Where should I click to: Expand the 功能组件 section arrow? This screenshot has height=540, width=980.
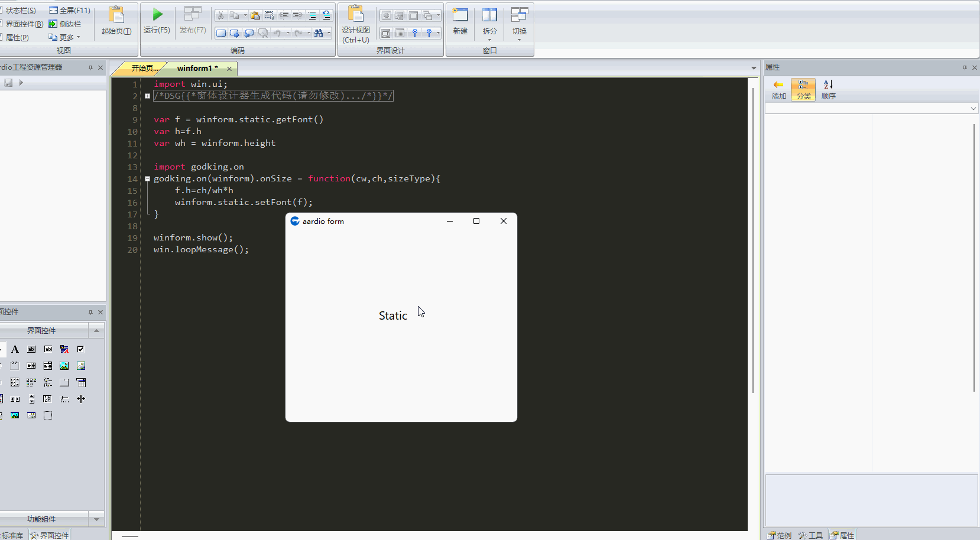point(96,519)
